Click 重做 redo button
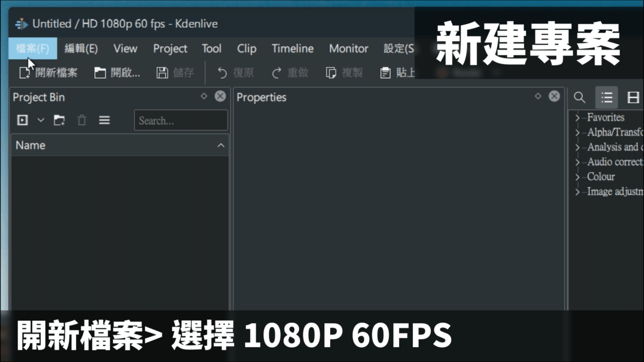This screenshot has width=644, height=362. (290, 73)
